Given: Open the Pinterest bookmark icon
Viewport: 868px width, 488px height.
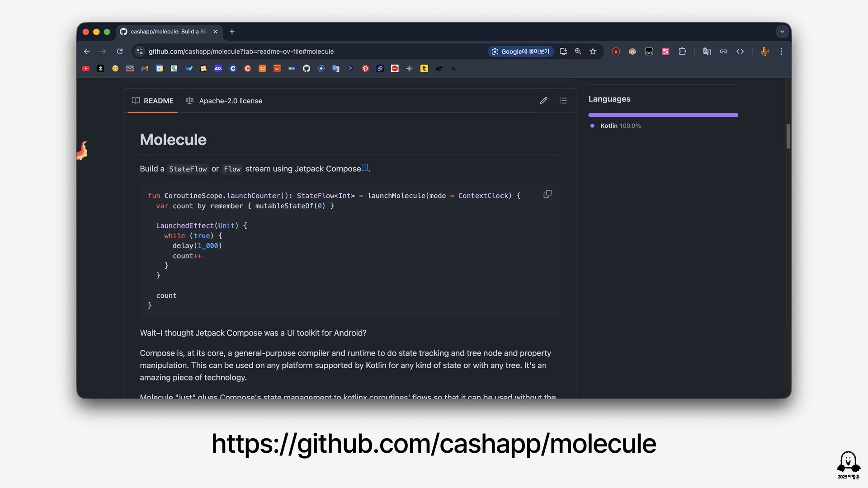Looking at the screenshot, I should tap(365, 69).
